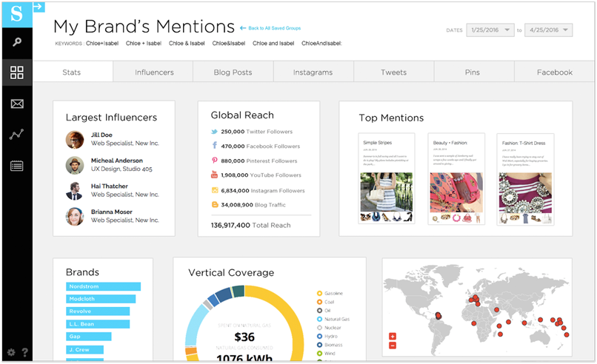Viewport: 597px width, 364px height.
Task: Click the S logo in the sidebar
Action: click(17, 14)
